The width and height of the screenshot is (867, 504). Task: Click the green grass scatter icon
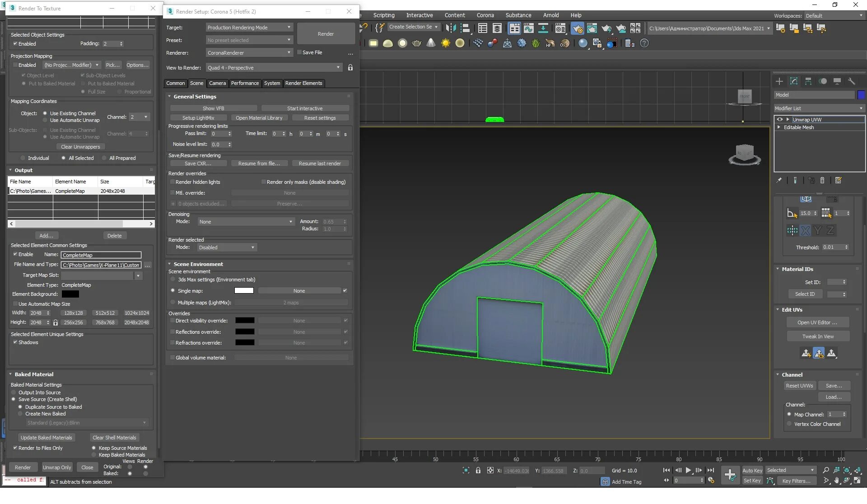536,43
